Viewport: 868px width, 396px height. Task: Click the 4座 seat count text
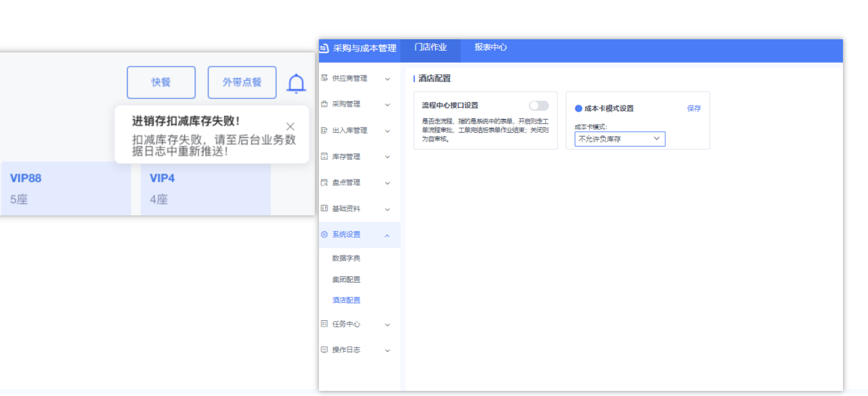159,200
